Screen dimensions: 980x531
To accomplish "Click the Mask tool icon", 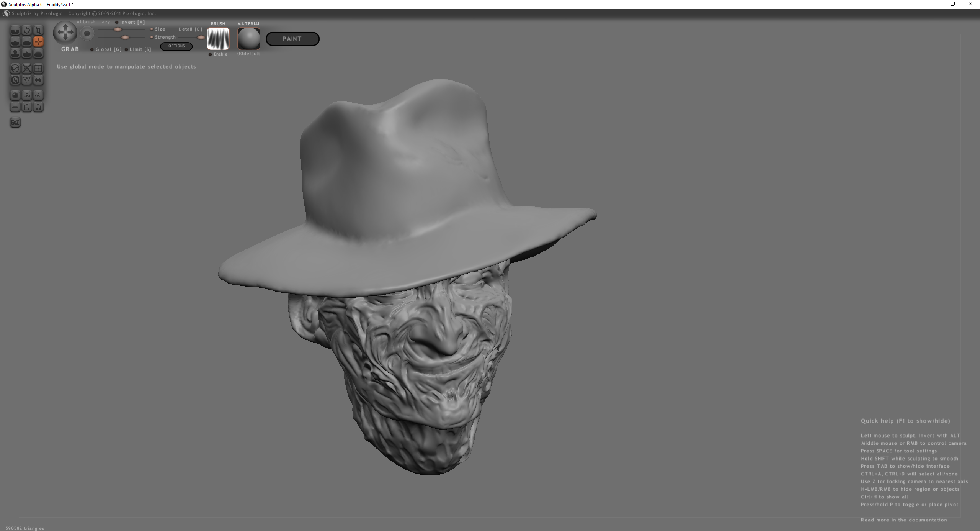I will coord(15,80).
